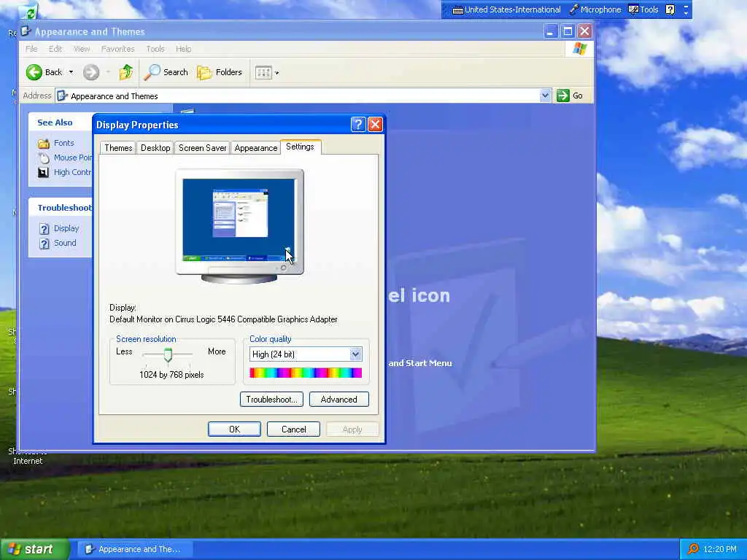Image resolution: width=747 pixels, height=560 pixels.
Task: Close the Display Properties dialog
Action: click(376, 125)
